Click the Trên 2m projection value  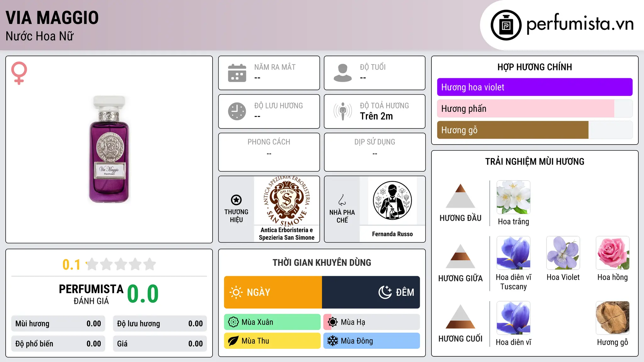click(x=376, y=116)
